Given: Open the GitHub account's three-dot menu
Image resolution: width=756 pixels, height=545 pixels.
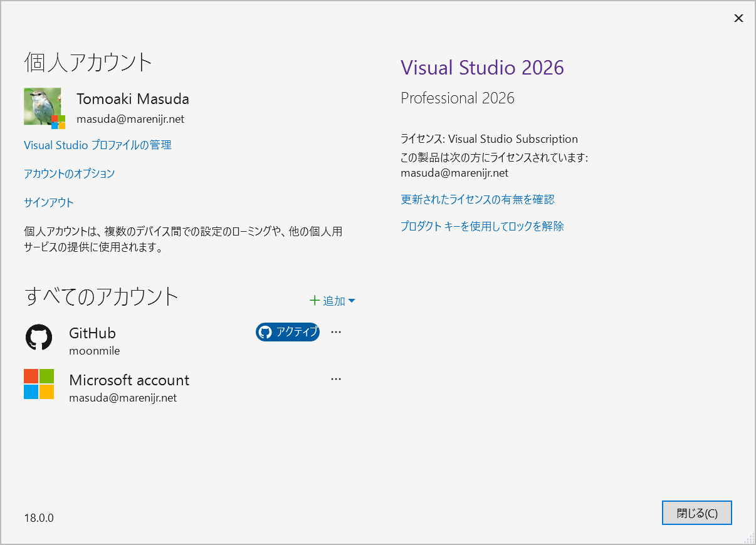Looking at the screenshot, I should pyautogui.click(x=336, y=332).
